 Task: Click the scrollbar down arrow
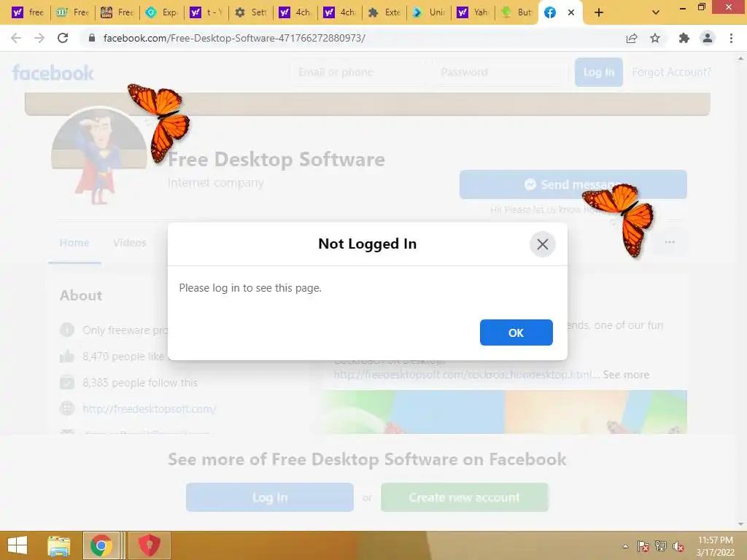click(740, 524)
